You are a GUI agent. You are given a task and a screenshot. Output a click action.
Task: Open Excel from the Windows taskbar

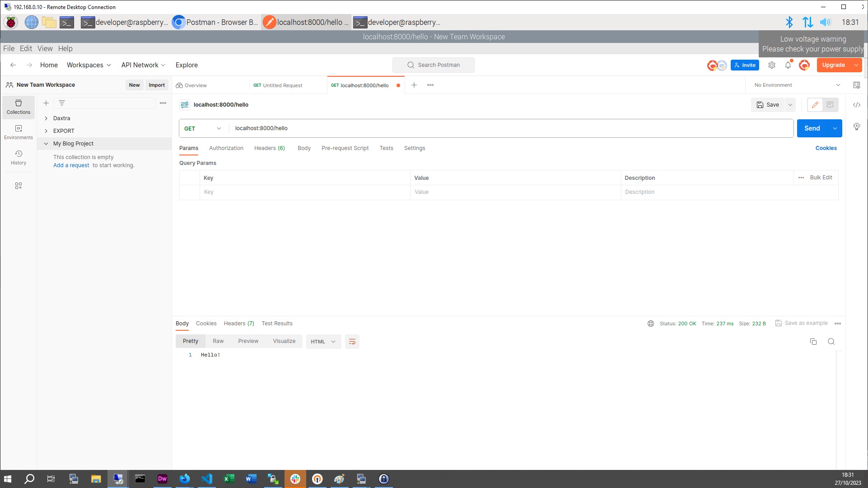pyautogui.click(x=229, y=479)
